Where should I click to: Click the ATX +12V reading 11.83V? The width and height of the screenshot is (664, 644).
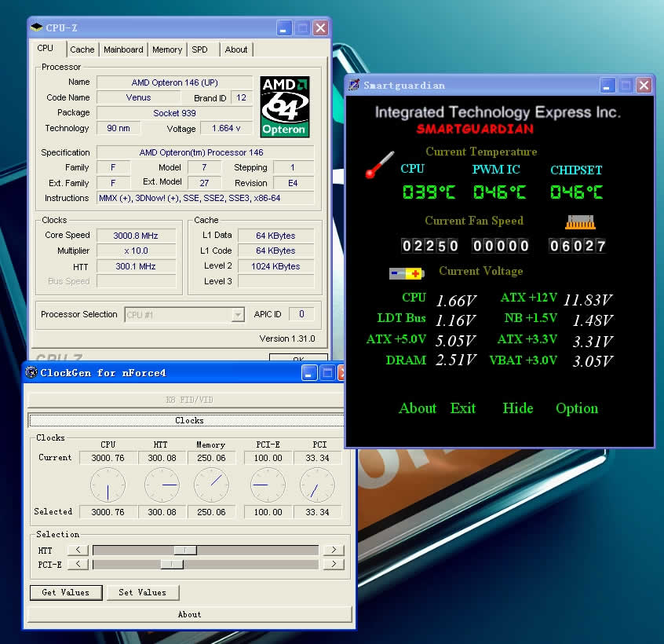(x=587, y=300)
